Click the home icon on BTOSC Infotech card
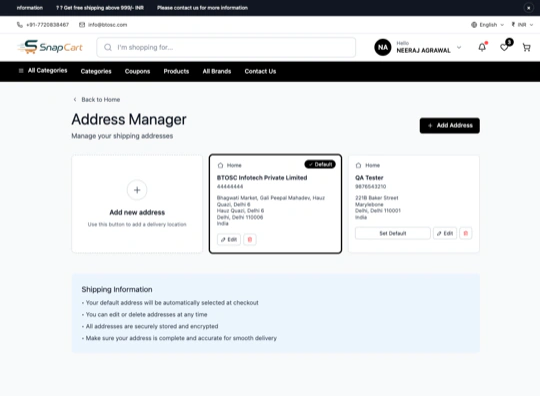This screenshot has width=540, height=396. click(x=220, y=165)
